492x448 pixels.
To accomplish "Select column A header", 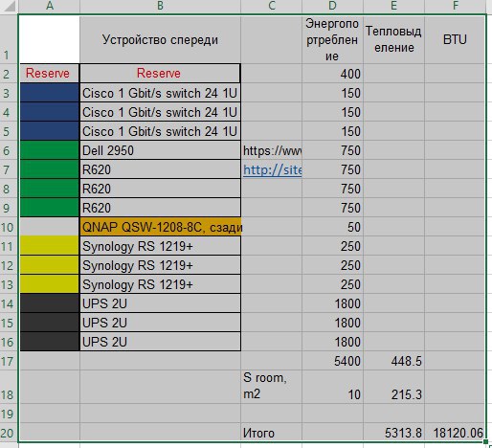I will [50, 6].
